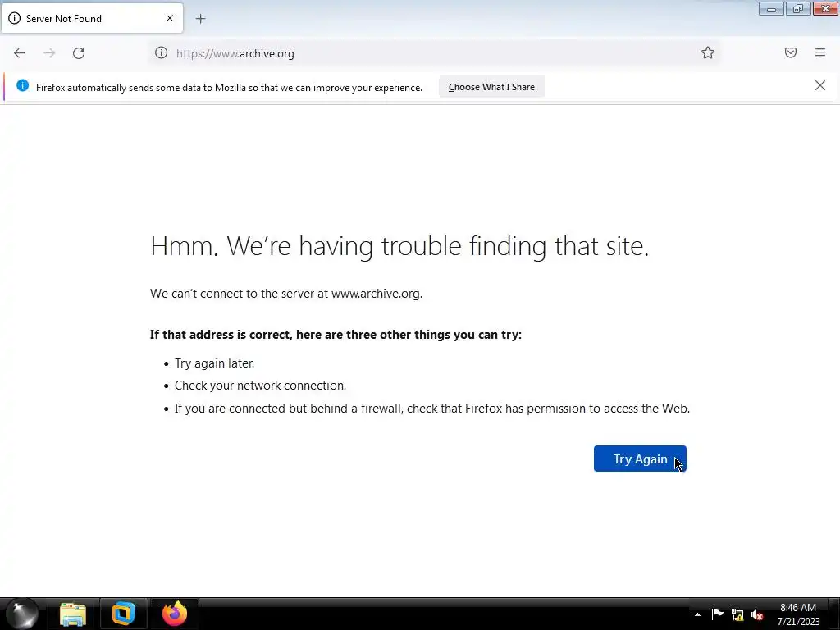The image size is (840, 630).
Task: Bookmark this page with the star icon
Action: click(708, 52)
